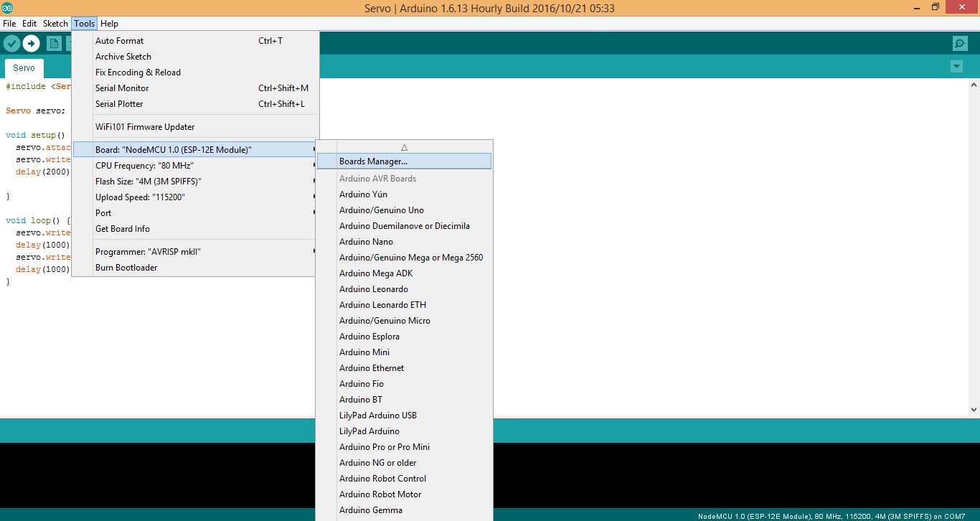The width and height of the screenshot is (980, 521).
Task: Click the Verify checkmark toolbar icon
Action: (x=11, y=44)
